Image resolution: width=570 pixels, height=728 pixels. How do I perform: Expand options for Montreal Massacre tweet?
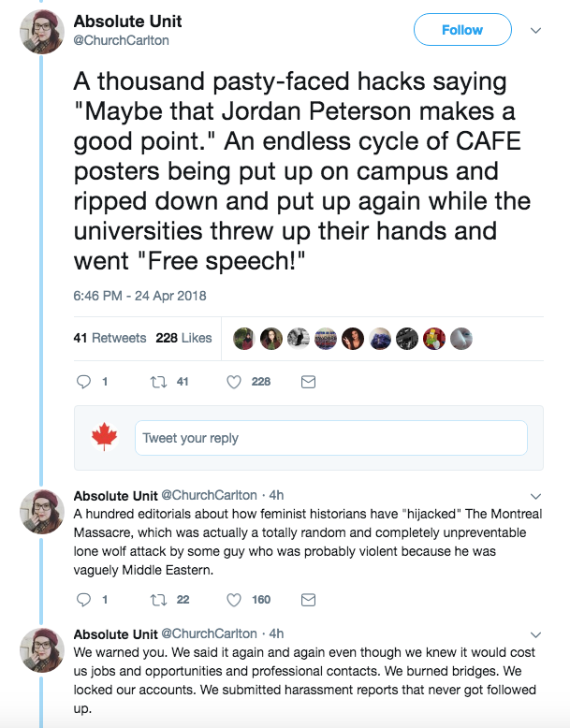[x=536, y=495]
